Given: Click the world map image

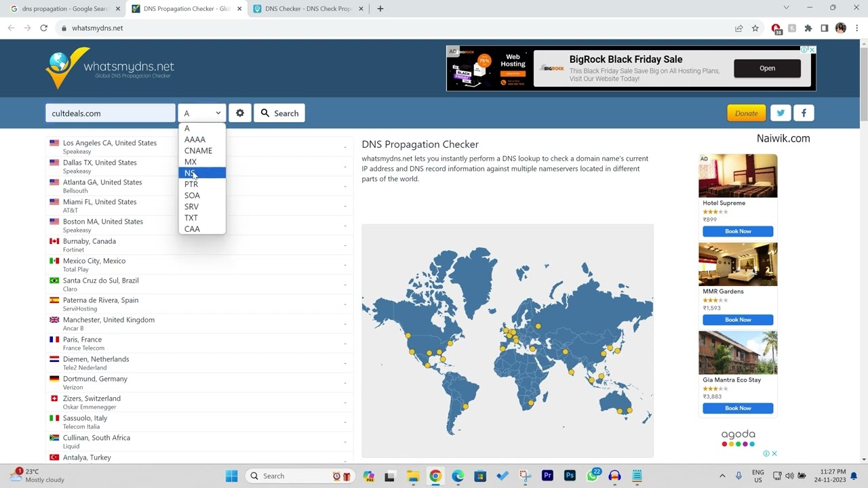Looking at the screenshot, I should tap(507, 341).
